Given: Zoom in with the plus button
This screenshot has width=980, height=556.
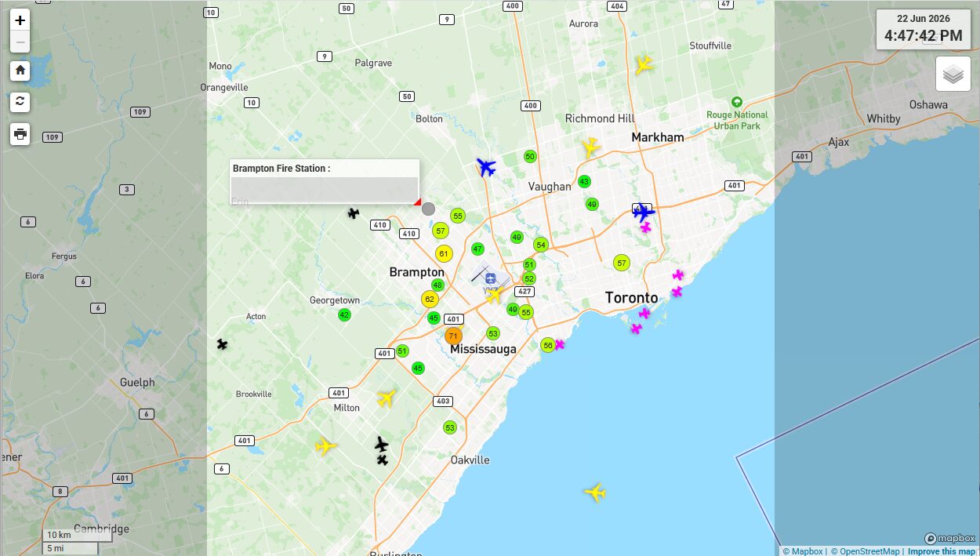Looking at the screenshot, I should point(20,20).
